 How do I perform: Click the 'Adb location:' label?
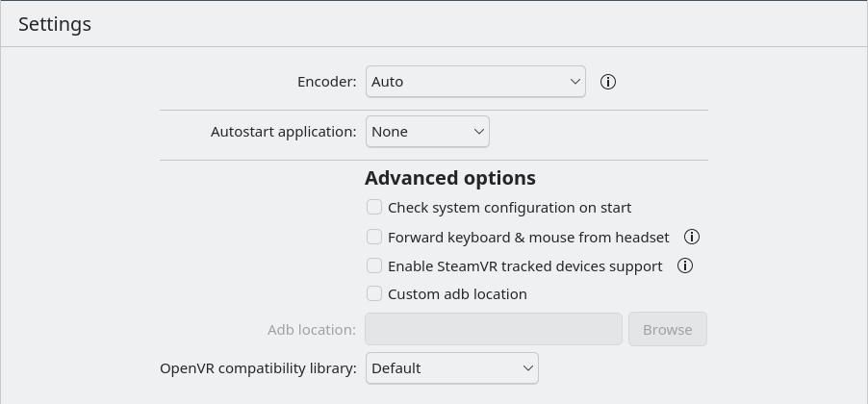(312, 330)
